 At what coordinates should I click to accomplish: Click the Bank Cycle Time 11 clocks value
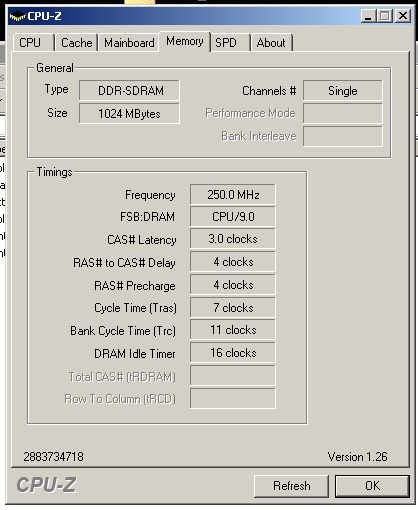(x=233, y=330)
